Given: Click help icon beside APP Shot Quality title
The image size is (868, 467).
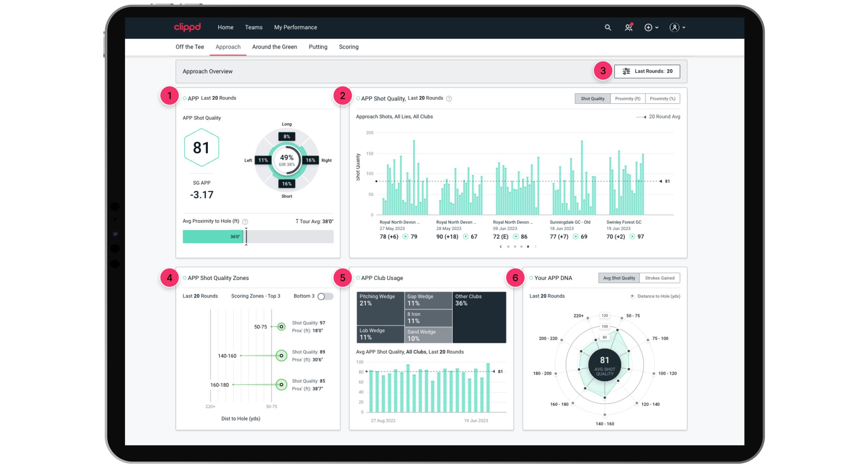Looking at the screenshot, I should (449, 99).
